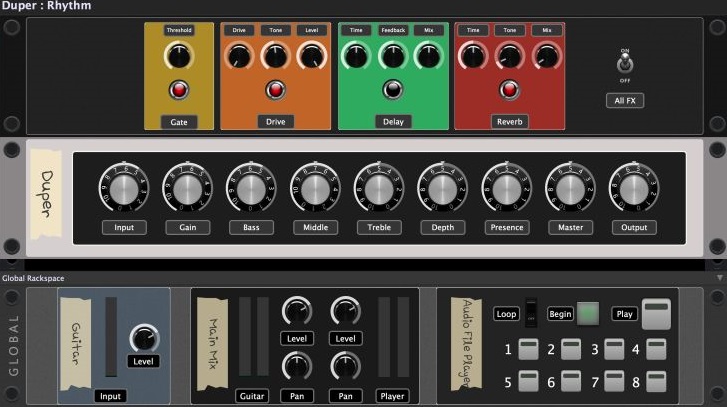Click the Main Mix Player Pan knob

click(x=345, y=366)
